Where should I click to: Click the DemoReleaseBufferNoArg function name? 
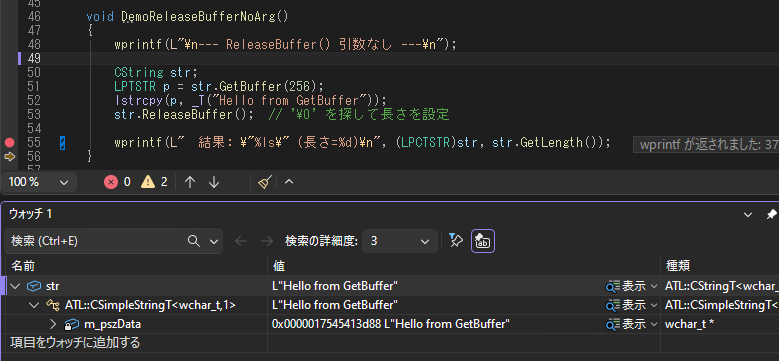tap(205, 17)
